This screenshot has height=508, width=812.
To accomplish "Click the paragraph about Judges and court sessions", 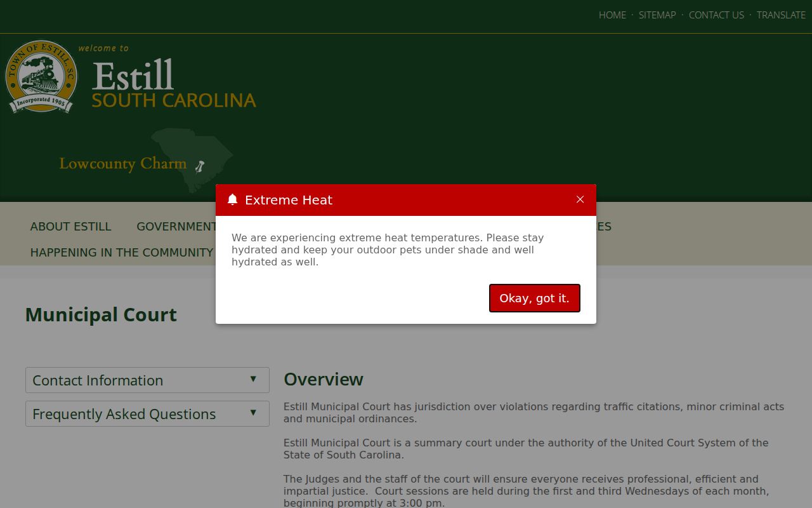I will tap(526, 491).
